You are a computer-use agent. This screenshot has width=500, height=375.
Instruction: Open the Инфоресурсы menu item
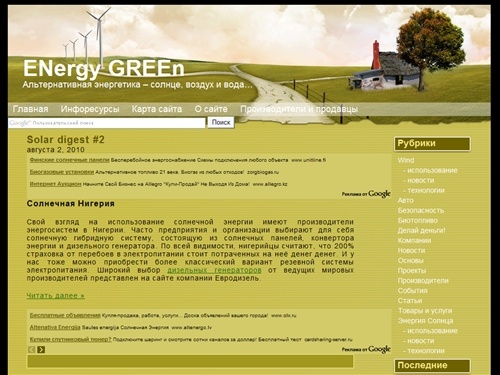(x=90, y=109)
